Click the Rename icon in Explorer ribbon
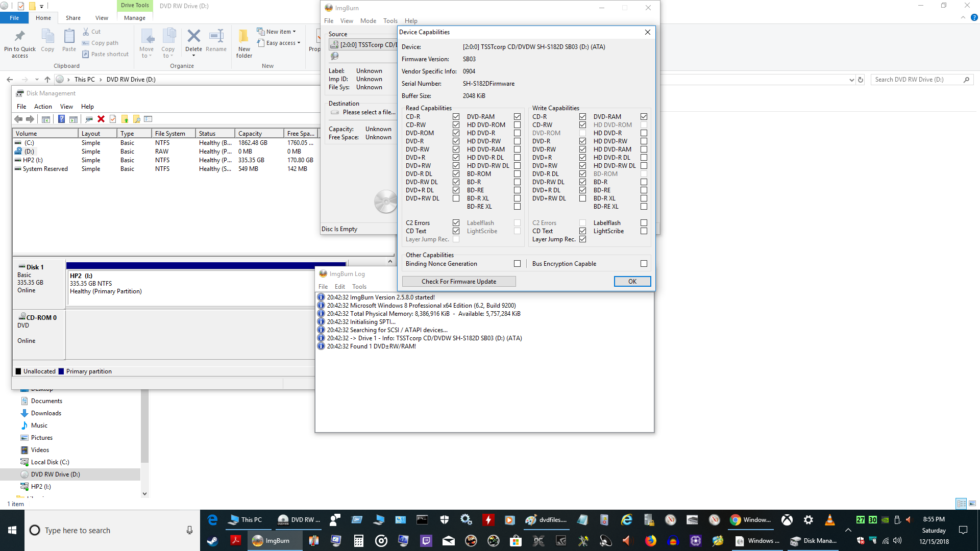The image size is (980, 551). [x=216, y=36]
